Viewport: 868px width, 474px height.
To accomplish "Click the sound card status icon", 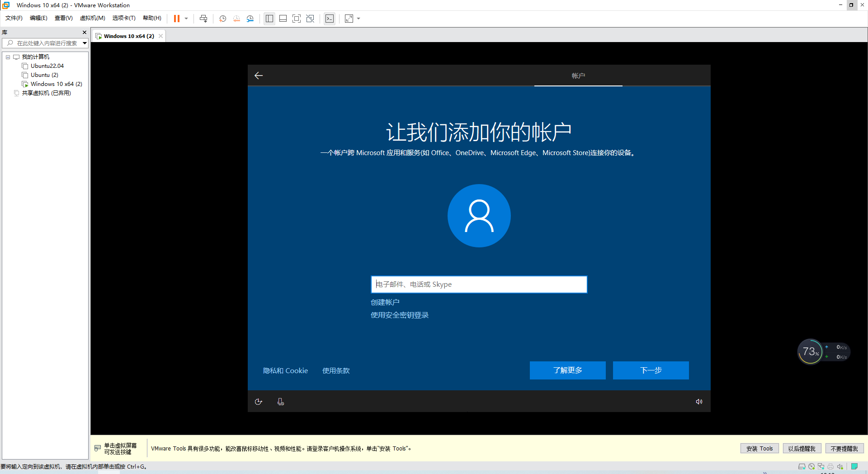I will click(x=840, y=466).
